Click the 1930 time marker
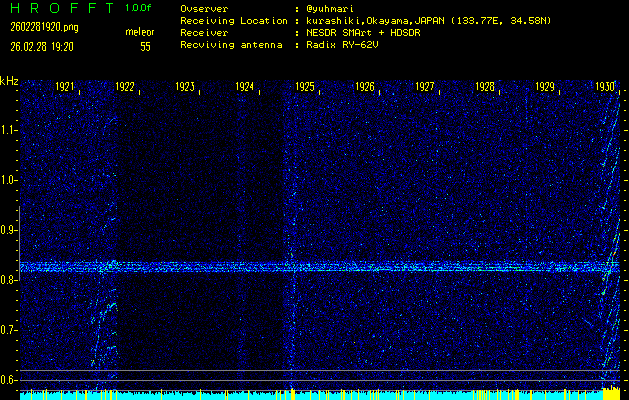The width and height of the screenshot is (629, 400). point(605,87)
